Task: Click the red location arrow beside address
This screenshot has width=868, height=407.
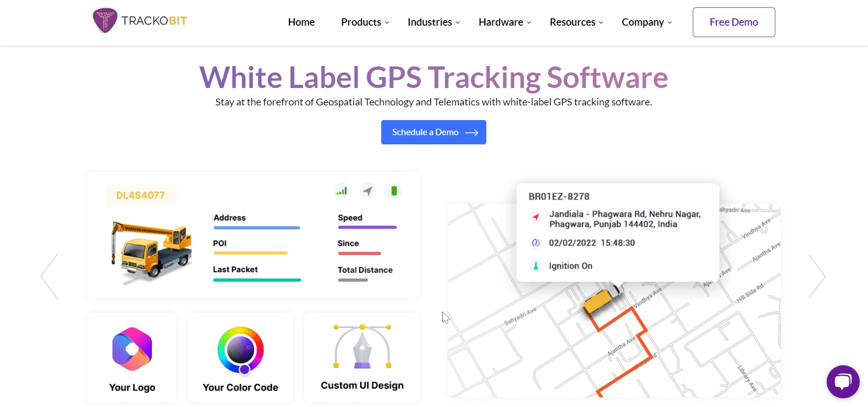Action: (x=535, y=217)
